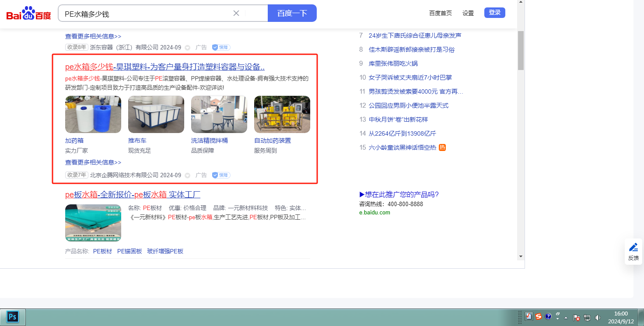This screenshot has height=326, width=644.
Task: Click the page scrollbar down arrow
Action: 521,256
